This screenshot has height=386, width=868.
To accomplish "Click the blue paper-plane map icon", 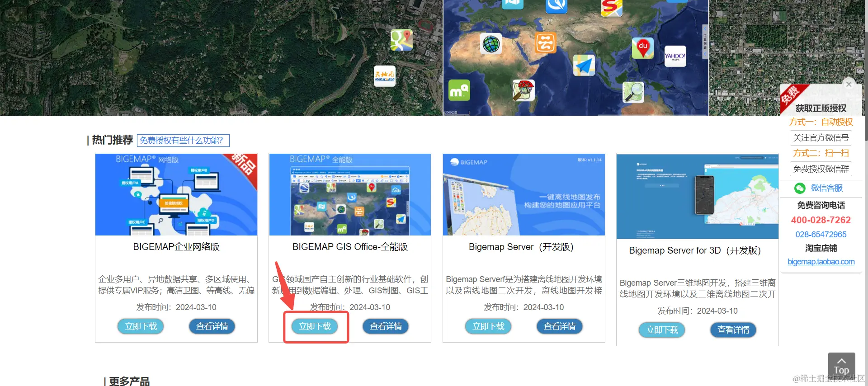I will 584,66.
